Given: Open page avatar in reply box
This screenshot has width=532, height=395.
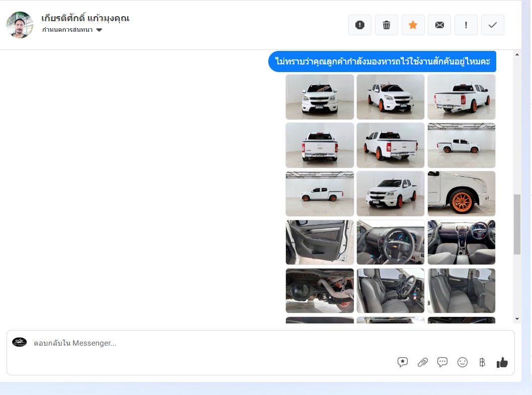Looking at the screenshot, I should (19, 342).
